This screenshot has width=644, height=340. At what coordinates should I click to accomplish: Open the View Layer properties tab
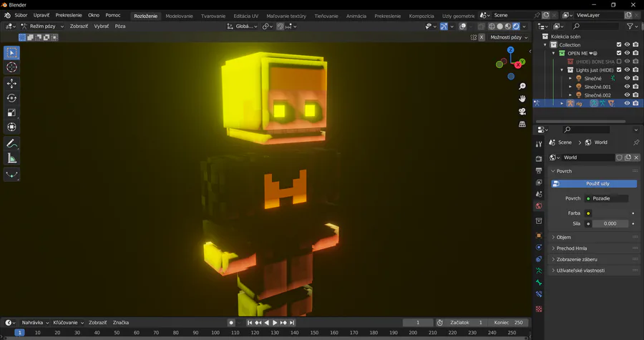tap(539, 183)
